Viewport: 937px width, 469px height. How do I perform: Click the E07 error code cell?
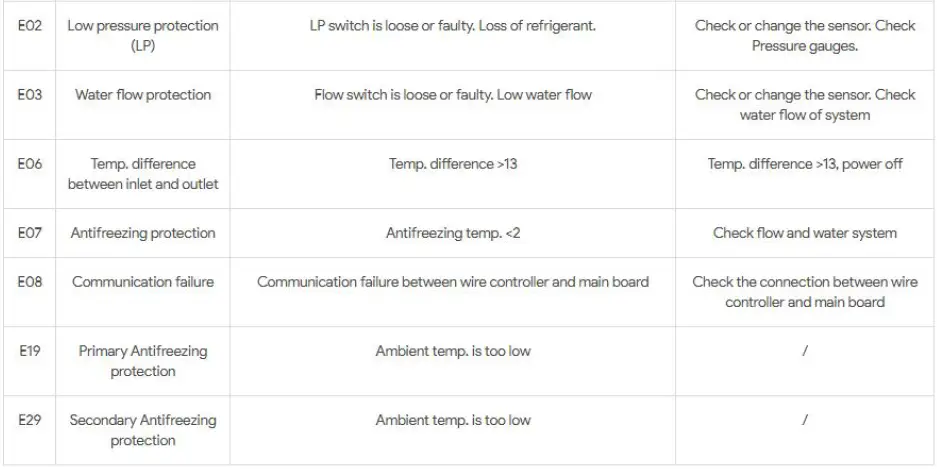[29, 233]
